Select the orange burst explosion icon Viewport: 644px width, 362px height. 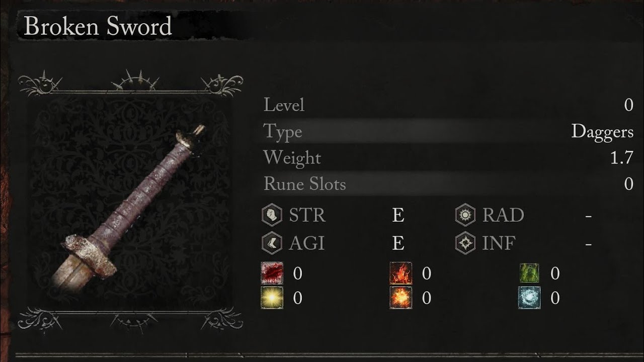pyautogui.click(x=401, y=298)
